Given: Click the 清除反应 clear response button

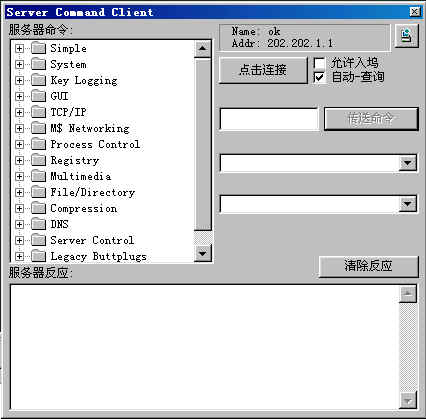Looking at the screenshot, I should (x=368, y=266).
